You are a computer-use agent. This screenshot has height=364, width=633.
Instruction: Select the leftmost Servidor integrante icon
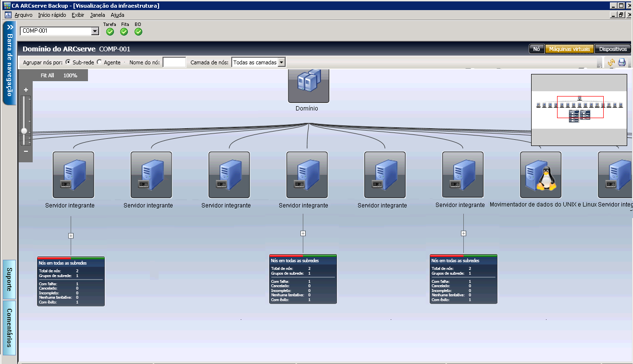(x=73, y=175)
